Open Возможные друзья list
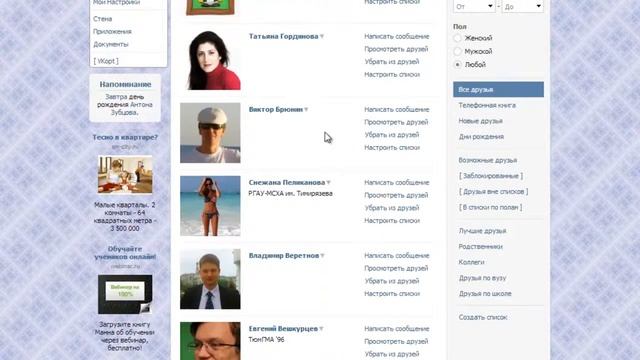Viewport: 640px width, 360px height. pyautogui.click(x=488, y=160)
